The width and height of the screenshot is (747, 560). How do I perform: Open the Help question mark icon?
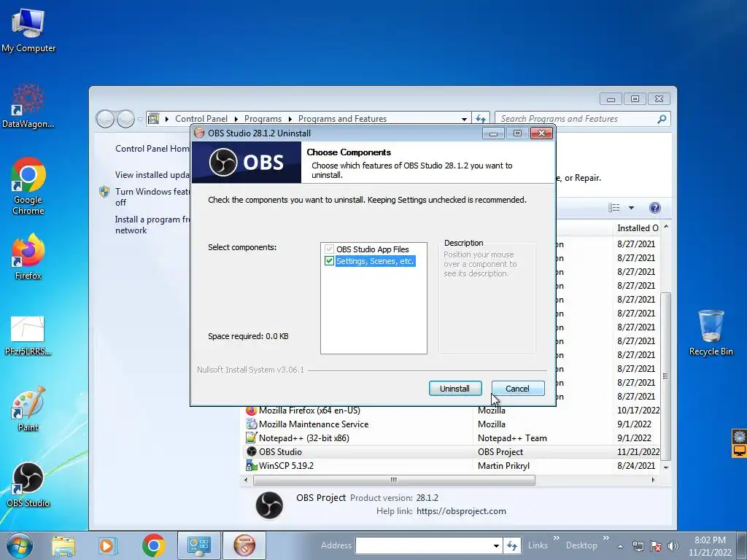(655, 208)
